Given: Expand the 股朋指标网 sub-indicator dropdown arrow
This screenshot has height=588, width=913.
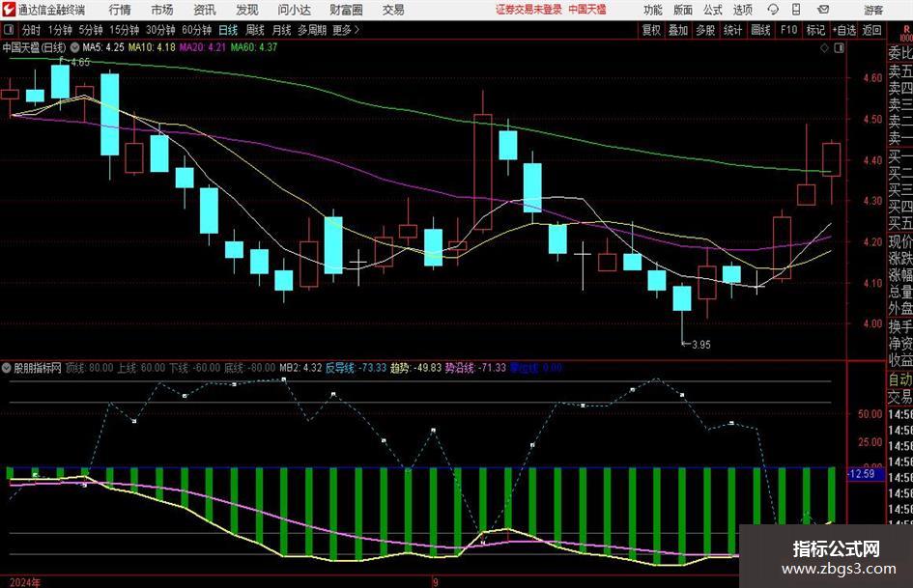Looking at the screenshot, I should click(x=7, y=368).
